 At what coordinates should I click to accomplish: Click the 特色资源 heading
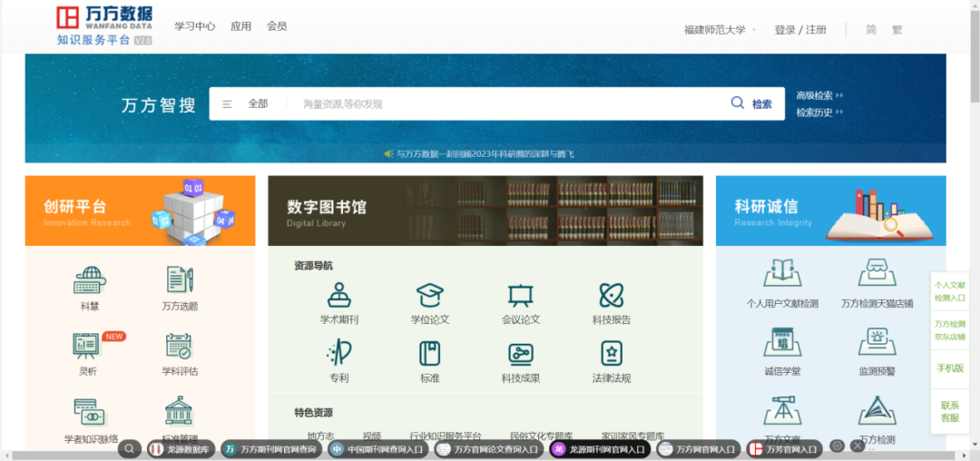[x=313, y=412]
